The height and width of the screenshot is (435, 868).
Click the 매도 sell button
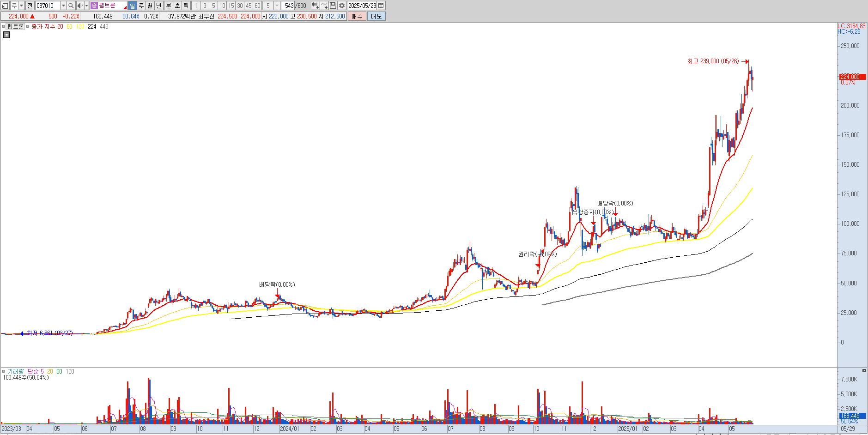(x=376, y=16)
